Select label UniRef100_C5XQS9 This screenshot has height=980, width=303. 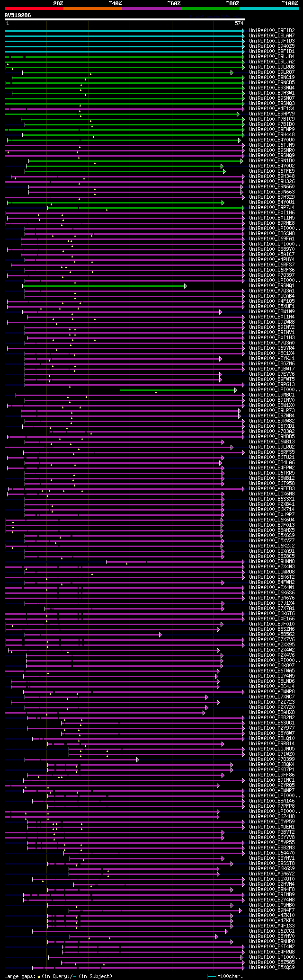(x=272, y=968)
